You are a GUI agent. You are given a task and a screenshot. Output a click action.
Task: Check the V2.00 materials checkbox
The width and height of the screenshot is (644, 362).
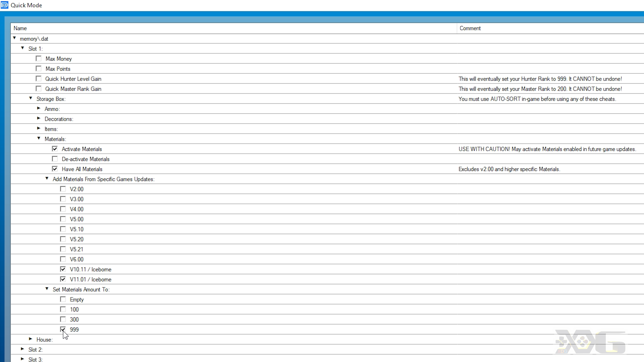63,189
